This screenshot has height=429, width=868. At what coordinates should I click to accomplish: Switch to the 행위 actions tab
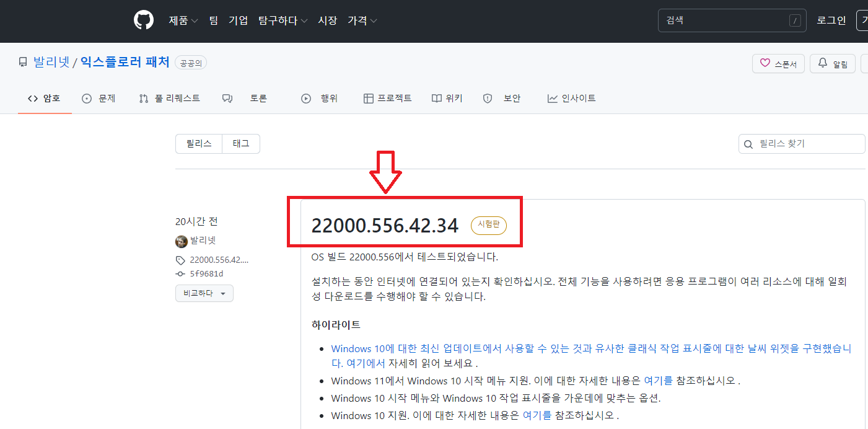click(x=319, y=98)
